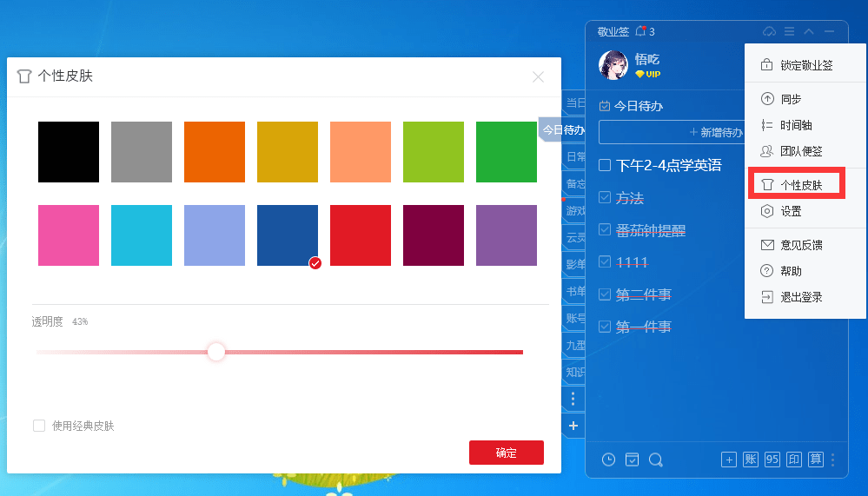Uncheck the completed 番茄钟提醒 todo
Image resolution: width=868 pixels, height=496 pixels.
[605, 229]
